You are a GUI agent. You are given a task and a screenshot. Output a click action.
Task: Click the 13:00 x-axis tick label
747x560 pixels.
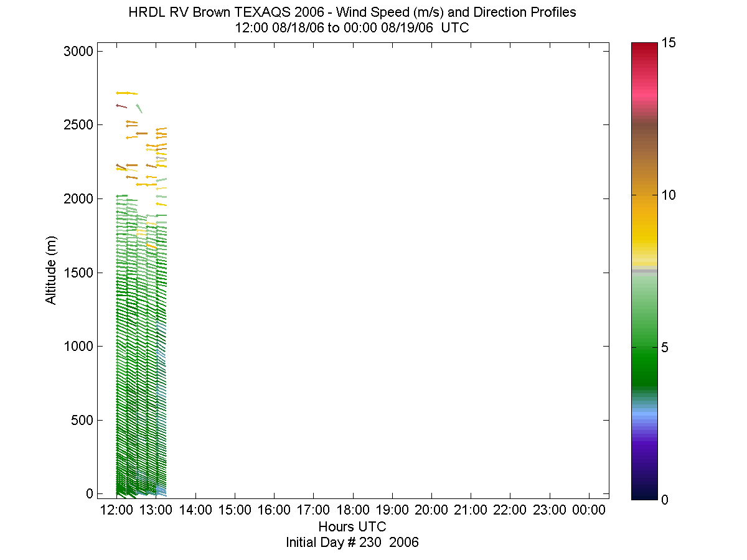tap(156, 510)
